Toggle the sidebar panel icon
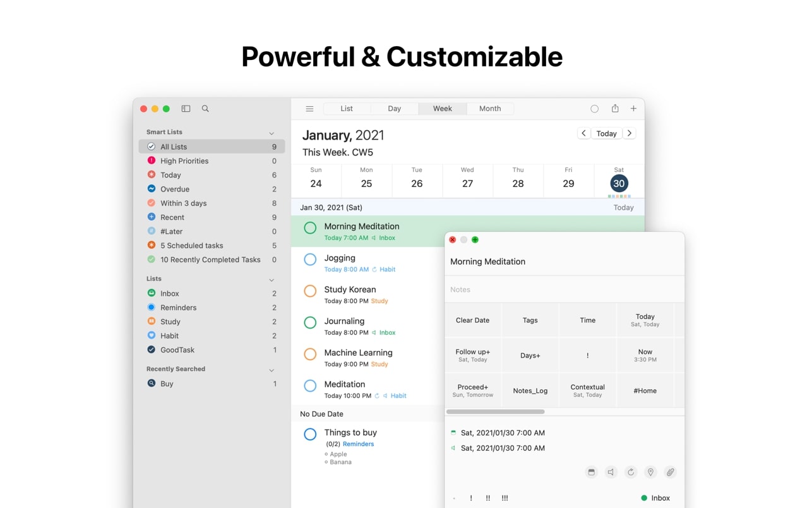812x508 pixels. [186, 109]
